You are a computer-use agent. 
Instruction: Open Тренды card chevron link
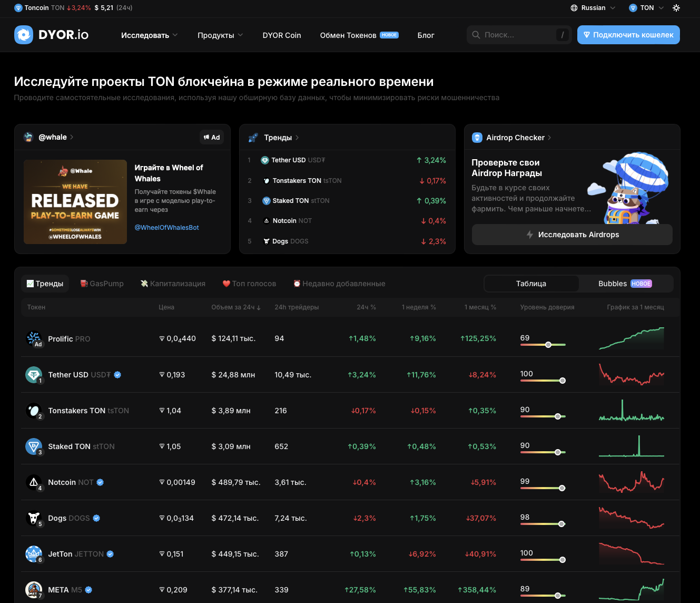[x=297, y=138]
